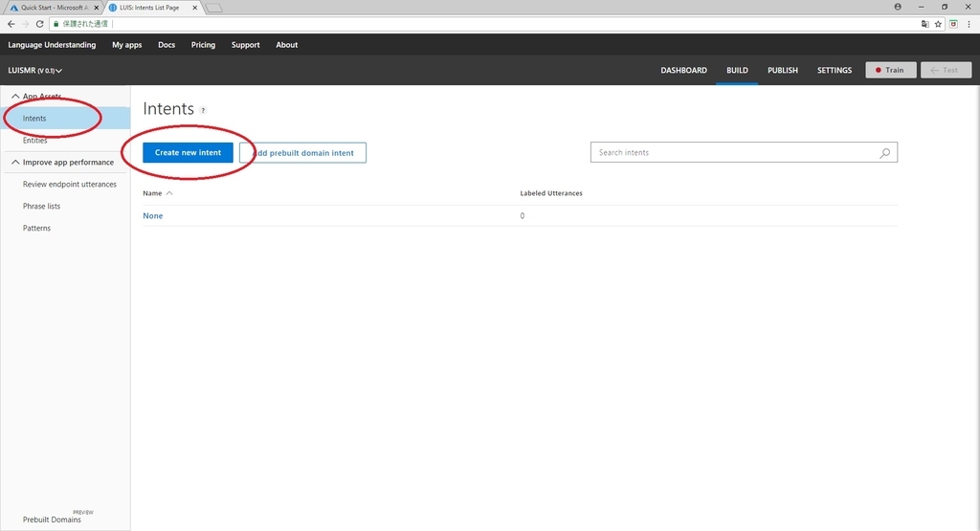
Task: Click the Chrome profile icon in the title bar
Action: (898, 7)
